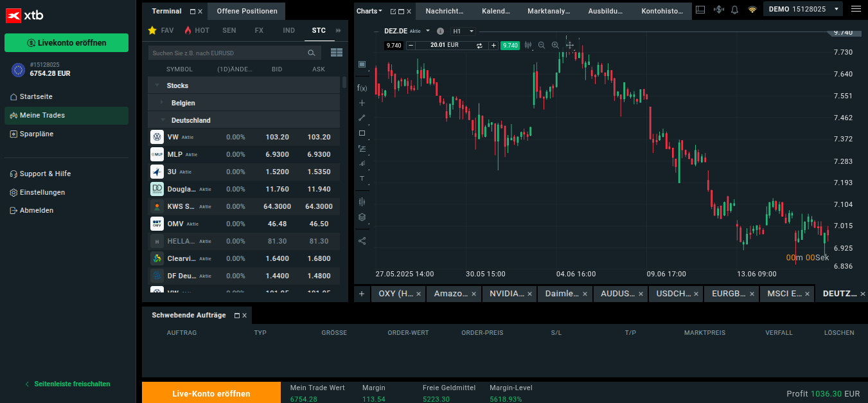
Task: Select the rectangle shape tool
Action: (x=362, y=133)
